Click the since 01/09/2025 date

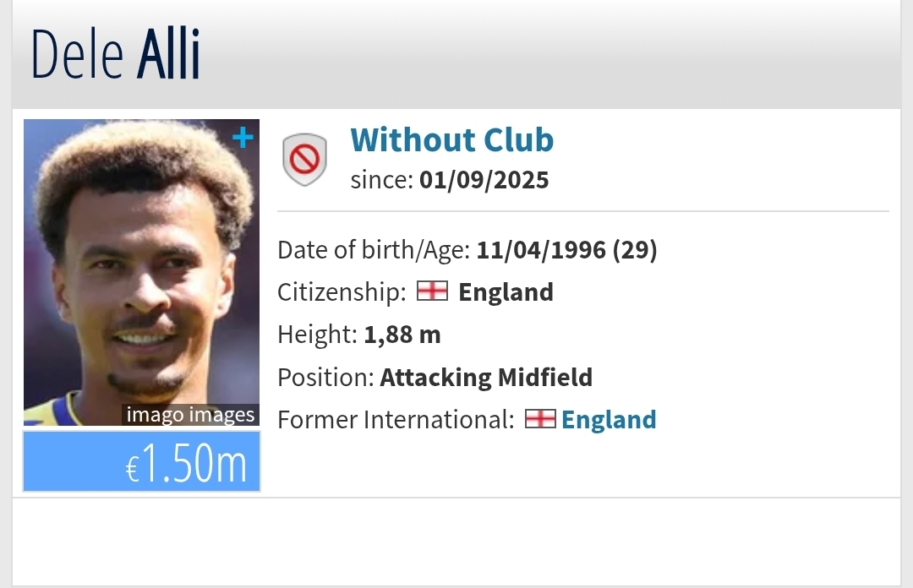(484, 180)
